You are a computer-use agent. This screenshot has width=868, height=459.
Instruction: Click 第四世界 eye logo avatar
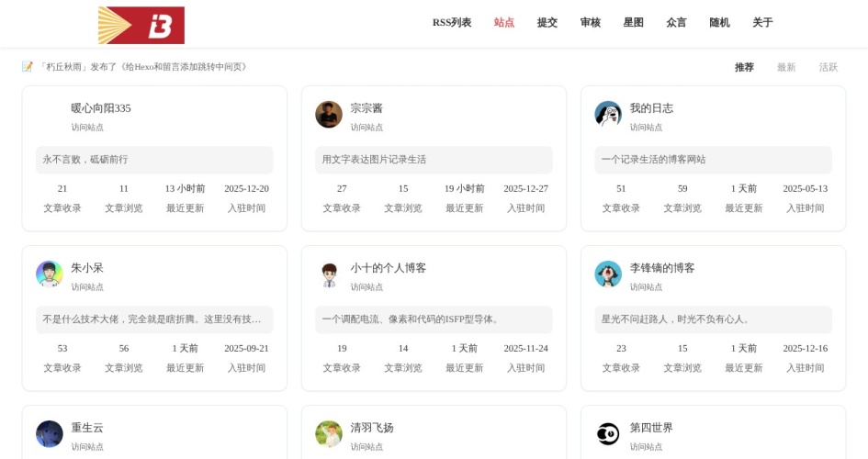click(x=608, y=434)
